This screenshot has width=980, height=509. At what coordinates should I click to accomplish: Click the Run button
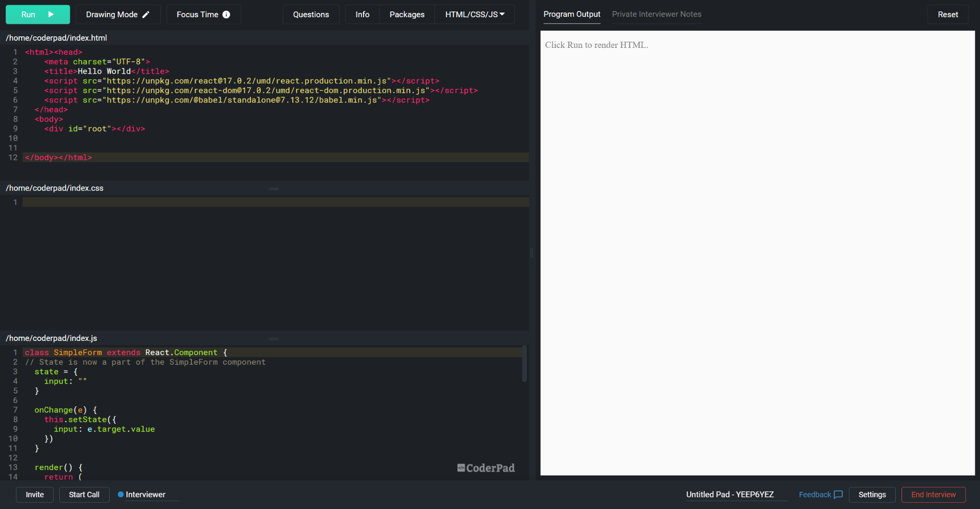click(x=37, y=14)
